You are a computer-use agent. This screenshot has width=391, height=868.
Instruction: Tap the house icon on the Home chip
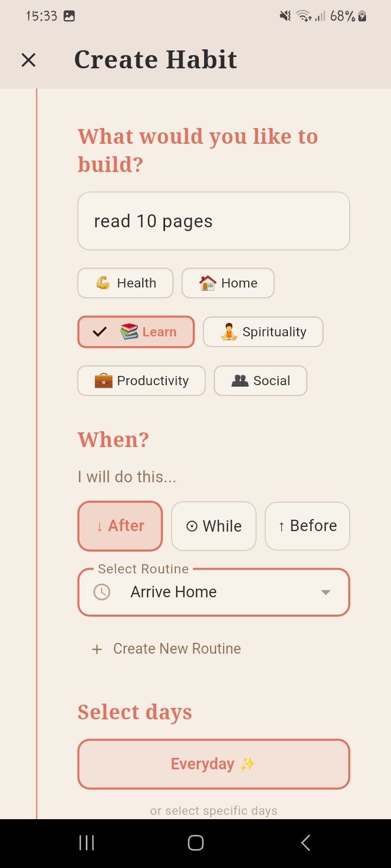207,283
